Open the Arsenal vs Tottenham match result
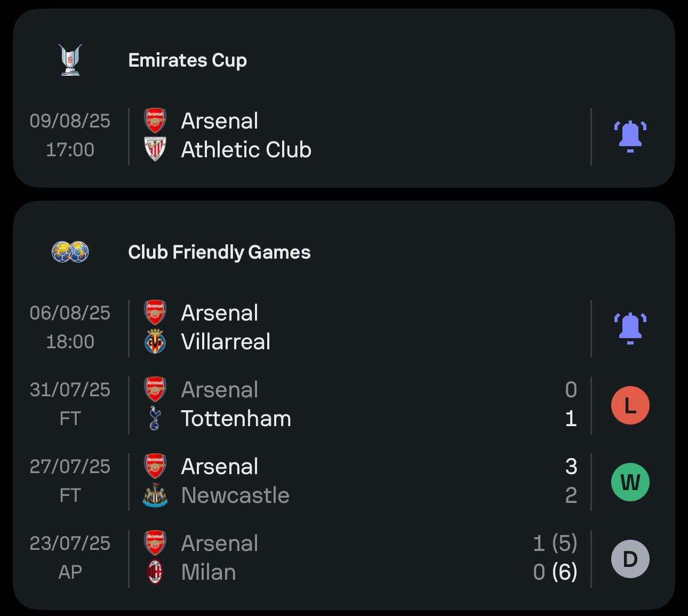 click(x=344, y=404)
